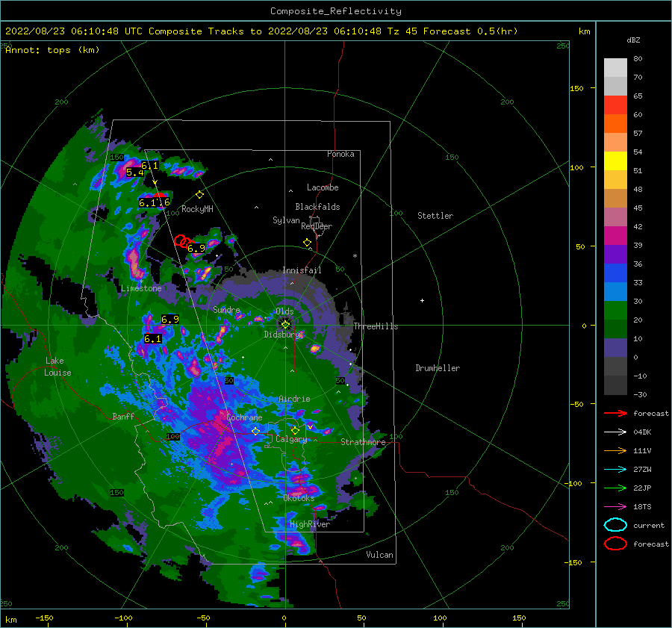
Task: Click the white plus marker east of ThreeHills
Action: coord(422,300)
